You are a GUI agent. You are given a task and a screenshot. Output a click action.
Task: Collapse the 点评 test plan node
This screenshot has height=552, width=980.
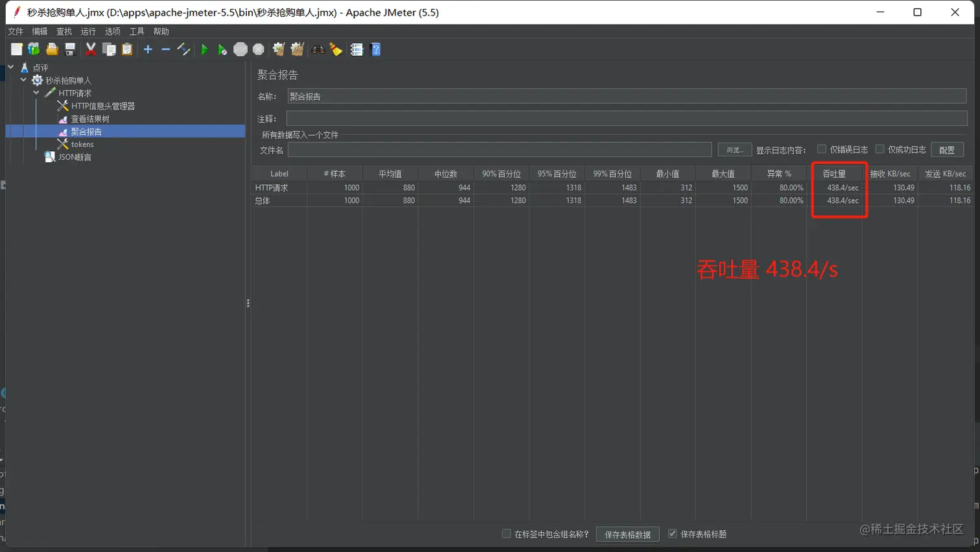click(11, 67)
